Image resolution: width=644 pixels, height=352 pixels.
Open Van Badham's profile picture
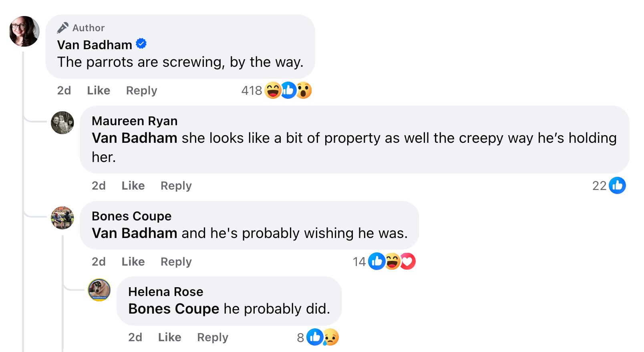click(24, 31)
